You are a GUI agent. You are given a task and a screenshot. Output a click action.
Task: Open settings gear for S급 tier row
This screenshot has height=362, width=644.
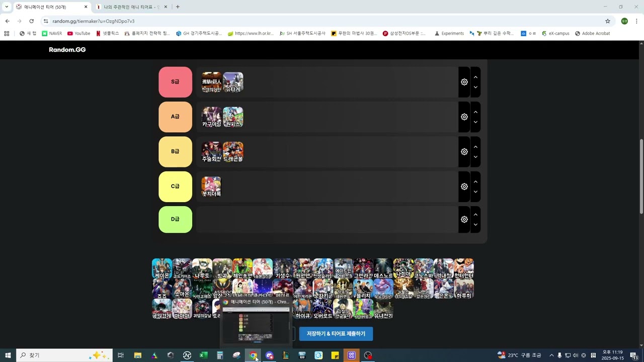[464, 82]
